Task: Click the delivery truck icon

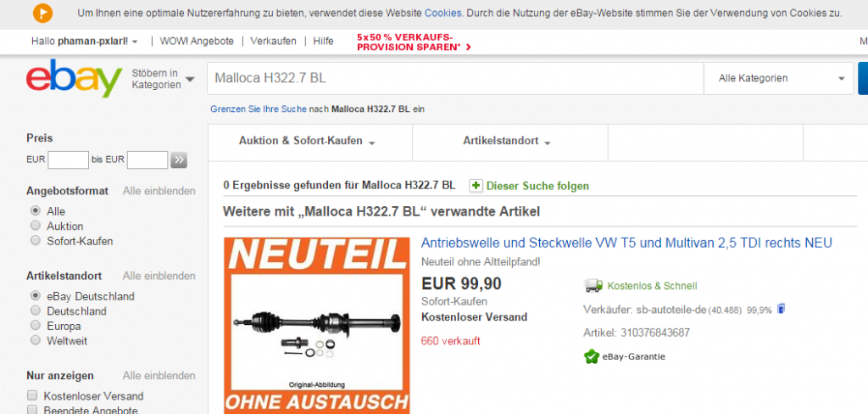Action: [x=593, y=286]
